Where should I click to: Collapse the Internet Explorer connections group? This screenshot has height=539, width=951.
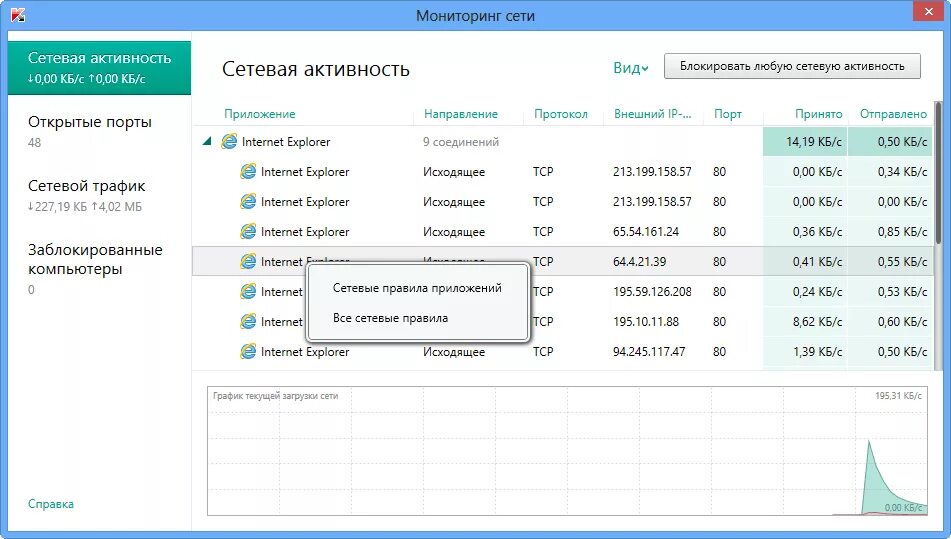pos(207,141)
